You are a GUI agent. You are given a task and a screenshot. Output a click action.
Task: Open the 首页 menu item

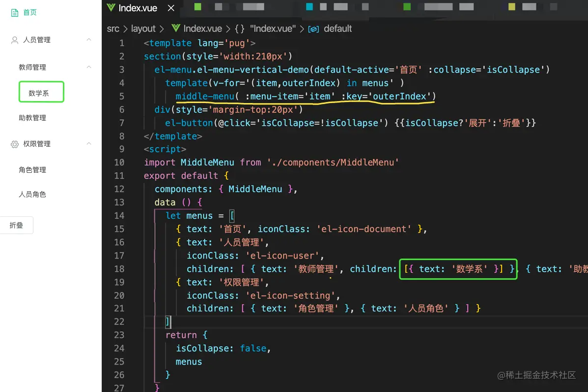[x=30, y=12]
